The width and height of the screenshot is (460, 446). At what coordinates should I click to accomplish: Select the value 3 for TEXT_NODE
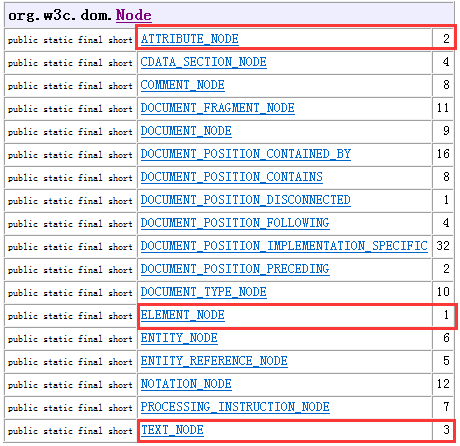pos(446,430)
